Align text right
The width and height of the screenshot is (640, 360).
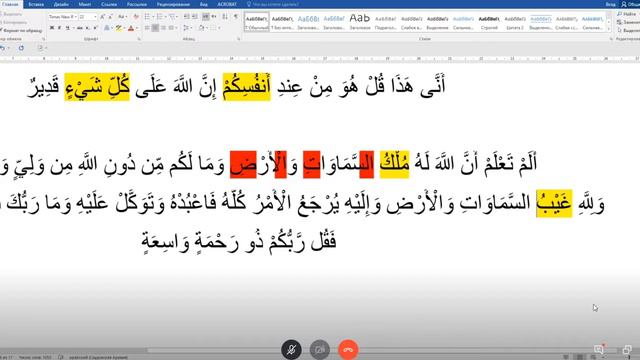coord(163,28)
